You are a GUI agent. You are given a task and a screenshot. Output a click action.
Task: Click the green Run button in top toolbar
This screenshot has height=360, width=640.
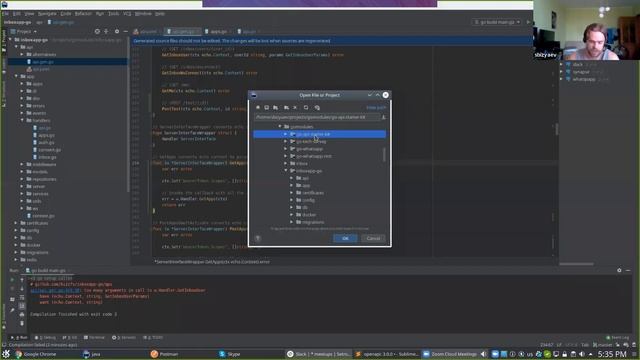pos(528,22)
